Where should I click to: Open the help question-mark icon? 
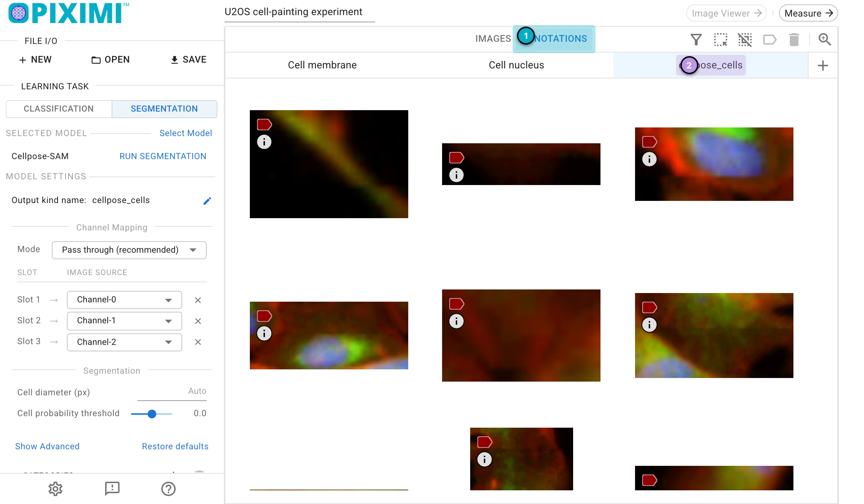click(x=168, y=489)
